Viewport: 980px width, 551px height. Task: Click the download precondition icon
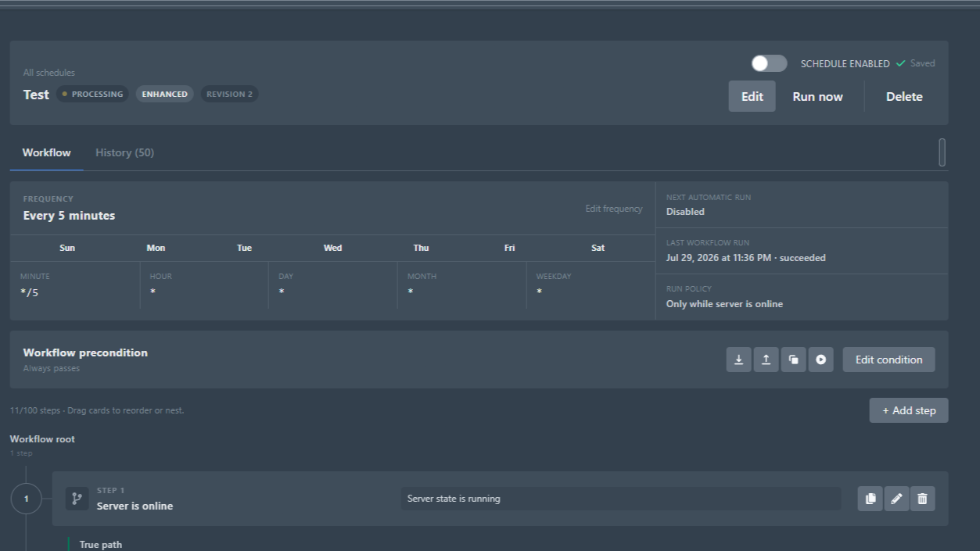coord(738,360)
